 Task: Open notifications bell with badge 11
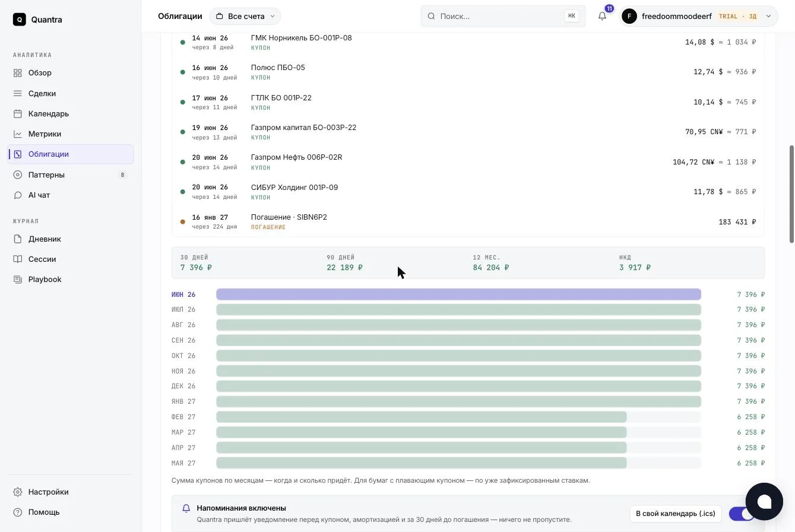603,16
